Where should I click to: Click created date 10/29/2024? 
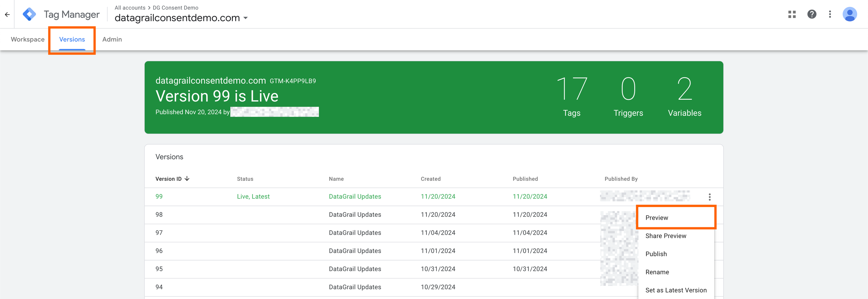pos(438,287)
